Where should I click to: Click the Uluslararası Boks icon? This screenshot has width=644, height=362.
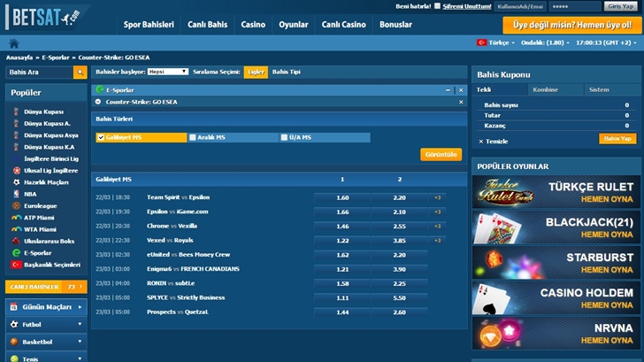point(16,242)
